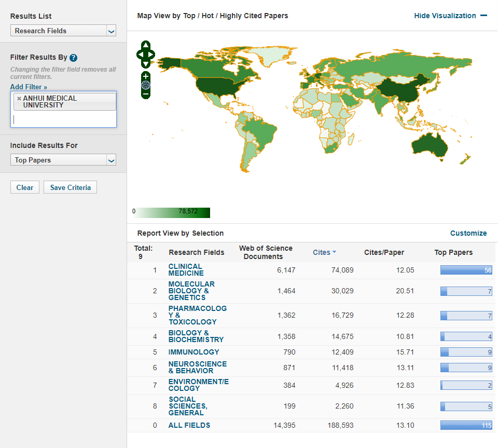498x448 pixels.
Task: Open the Research Fields results dropdown
Action: point(63,31)
